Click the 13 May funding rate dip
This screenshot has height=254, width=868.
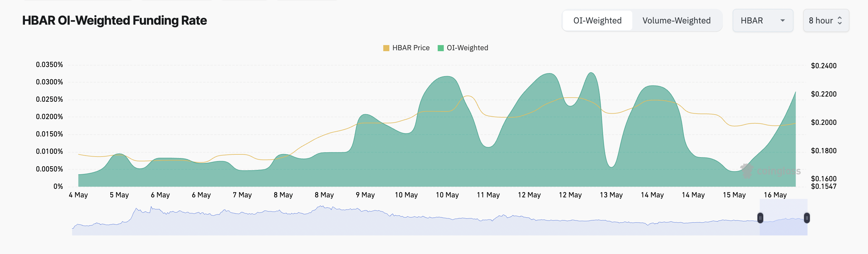[x=611, y=166]
